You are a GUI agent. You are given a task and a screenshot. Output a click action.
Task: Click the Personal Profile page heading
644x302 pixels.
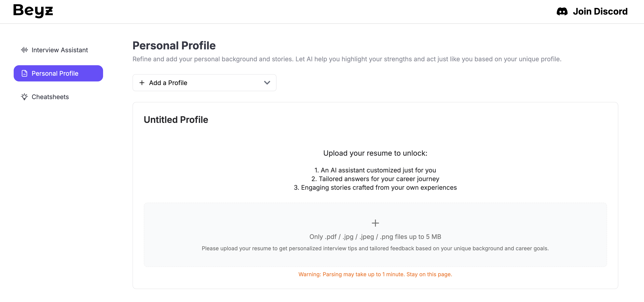174,46
